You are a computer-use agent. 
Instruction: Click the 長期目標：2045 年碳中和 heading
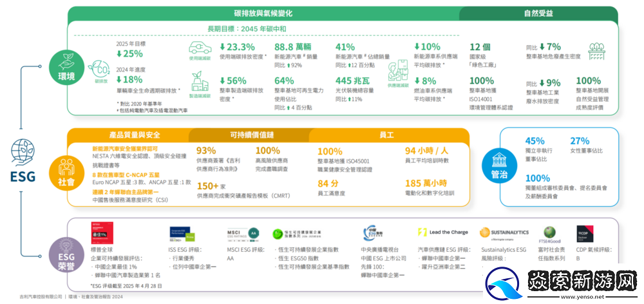pyautogui.click(x=247, y=29)
